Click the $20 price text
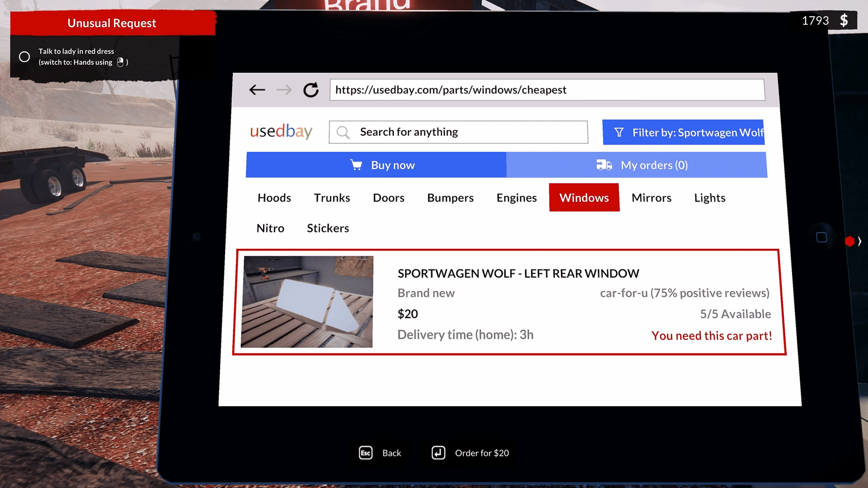This screenshot has width=868, height=488. [408, 314]
